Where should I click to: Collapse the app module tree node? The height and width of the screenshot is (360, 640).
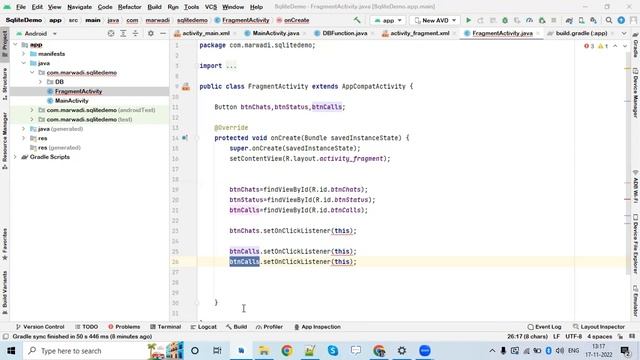pyautogui.click(x=15, y=44)
